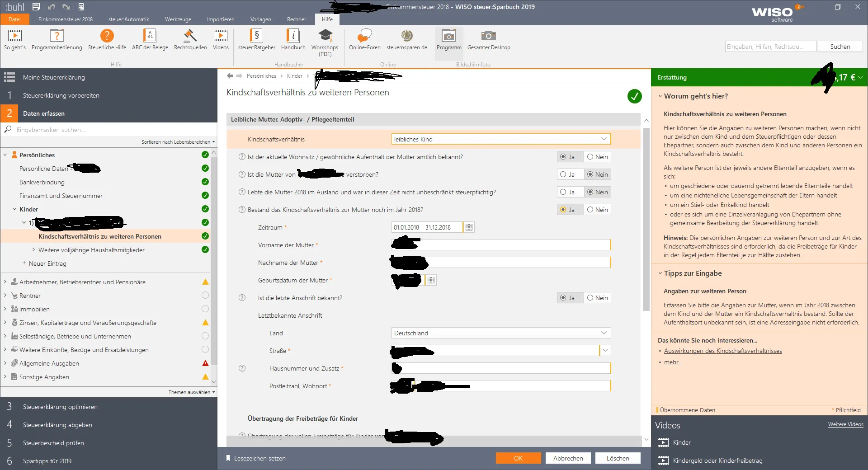Click the Rechtsquellen gavel icon
This screenshot has width=868, height=470.
click(190, 36)
